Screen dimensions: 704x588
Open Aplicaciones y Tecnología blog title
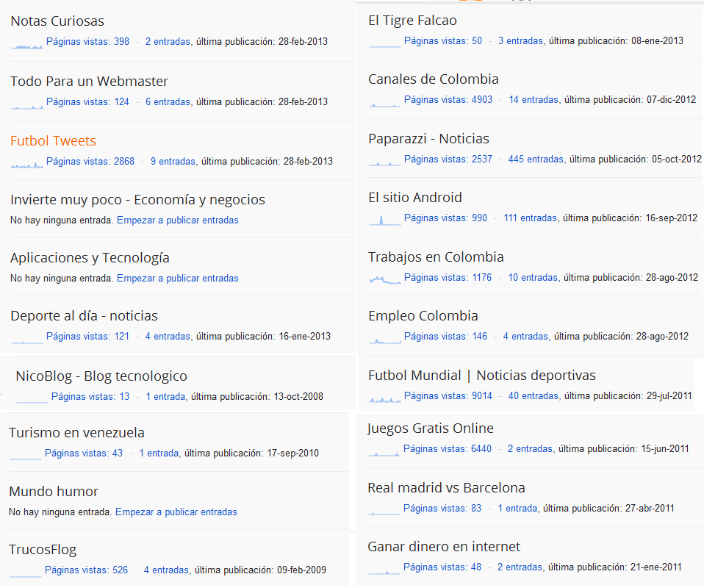point(90,258)
